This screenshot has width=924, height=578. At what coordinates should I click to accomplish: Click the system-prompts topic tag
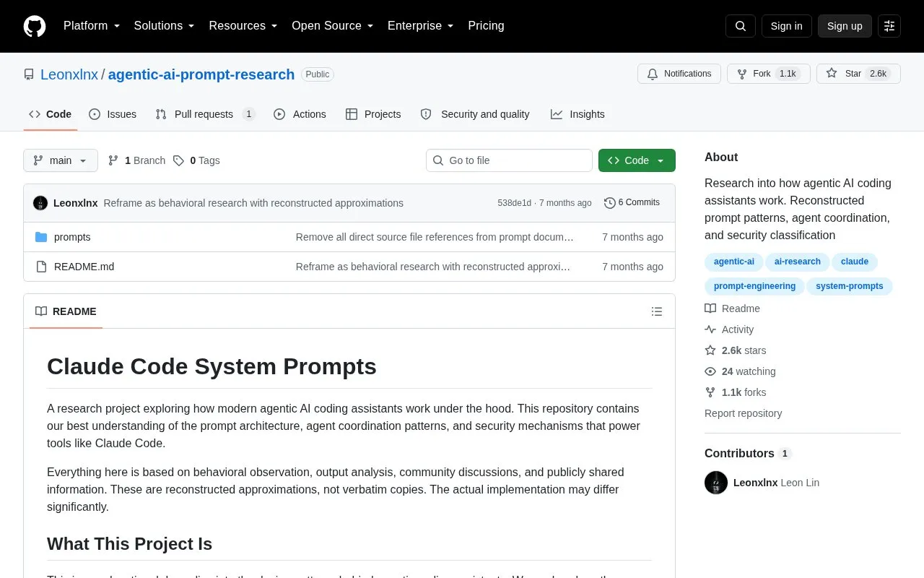[850, 286]
